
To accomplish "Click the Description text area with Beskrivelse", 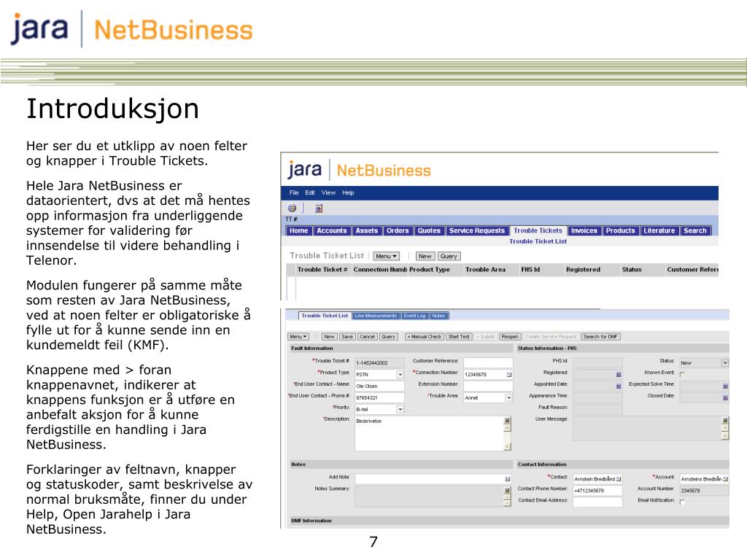I will [429, 434].
